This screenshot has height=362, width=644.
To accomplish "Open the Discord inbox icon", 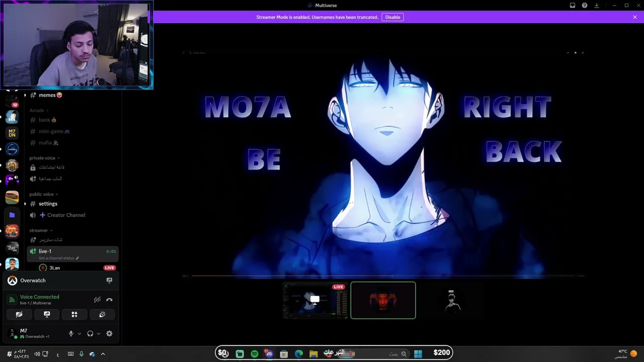I will point(573,6).
